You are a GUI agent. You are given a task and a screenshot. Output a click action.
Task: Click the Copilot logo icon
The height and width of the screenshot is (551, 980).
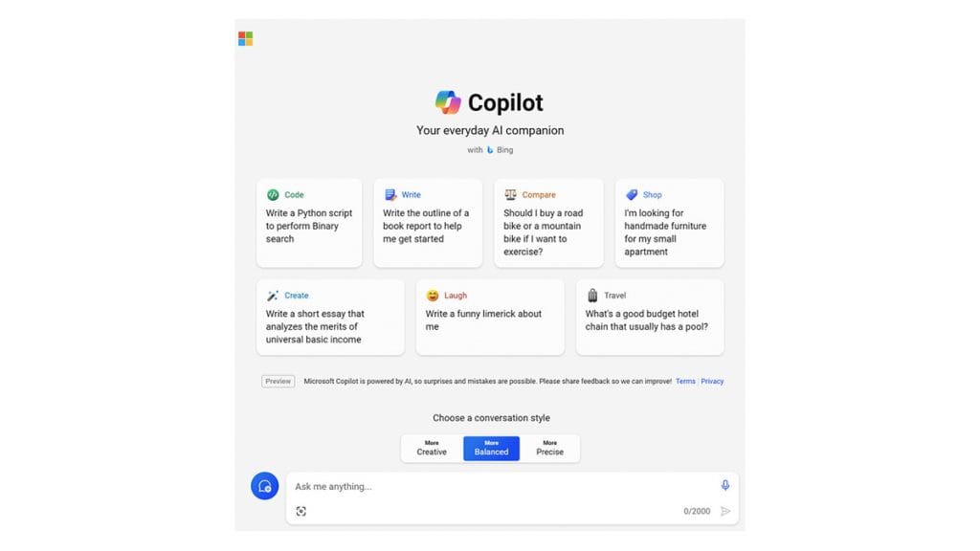click(448, 102)
